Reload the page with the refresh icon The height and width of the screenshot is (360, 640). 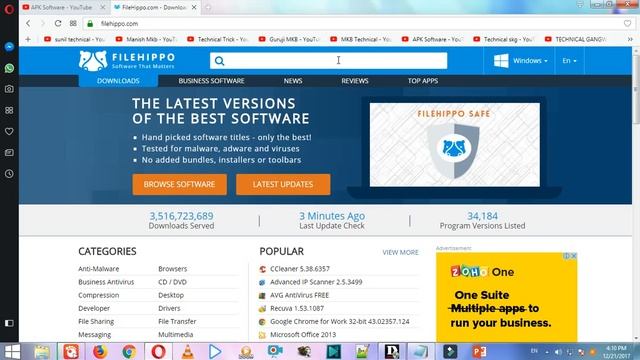(58, 24)
